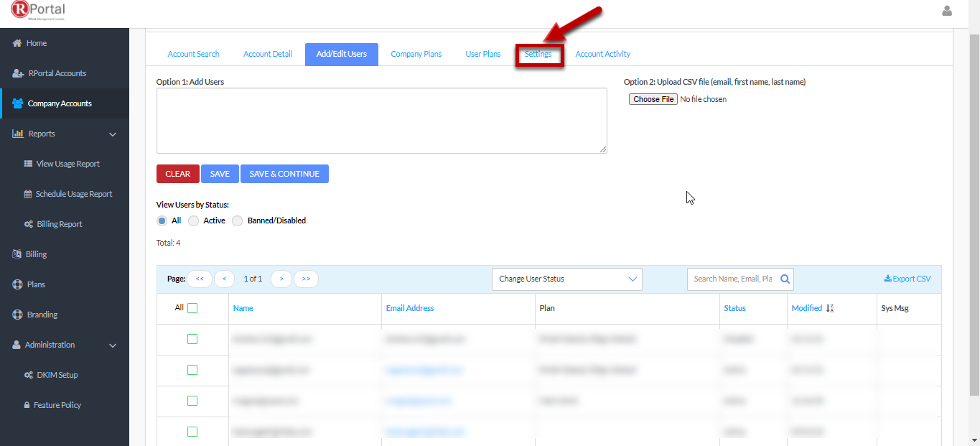Check the second user row checkbox
The width and height of the screenshot is (980, 446).
[x=192, y=370]
